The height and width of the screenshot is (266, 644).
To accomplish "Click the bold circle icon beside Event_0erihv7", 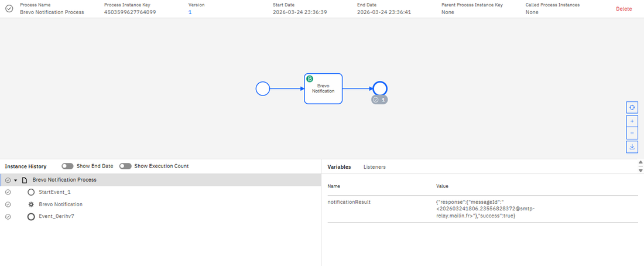I will 31,217.
